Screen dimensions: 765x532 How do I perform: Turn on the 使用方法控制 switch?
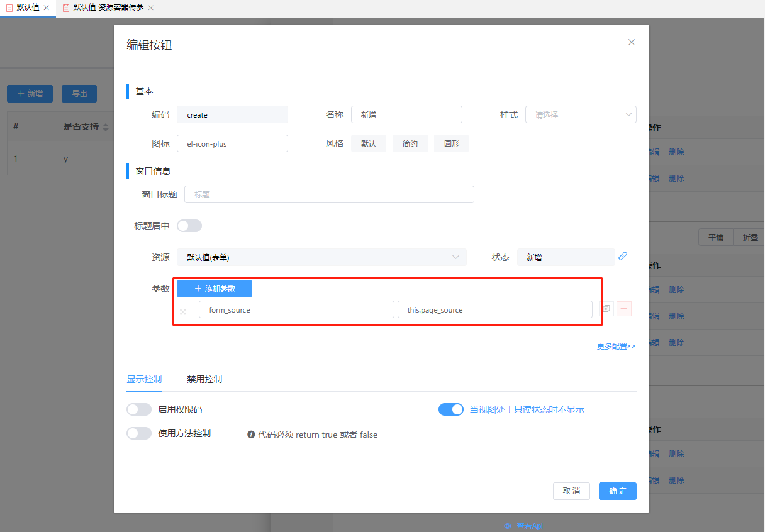click(139, 433)
